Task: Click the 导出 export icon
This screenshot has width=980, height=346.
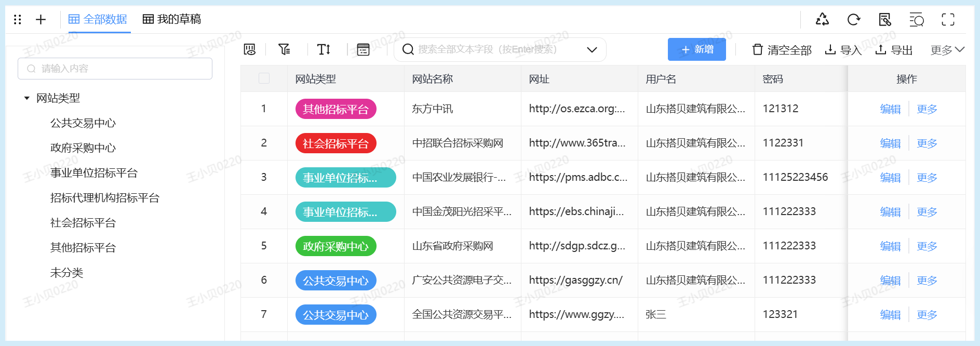Action: 881,49
